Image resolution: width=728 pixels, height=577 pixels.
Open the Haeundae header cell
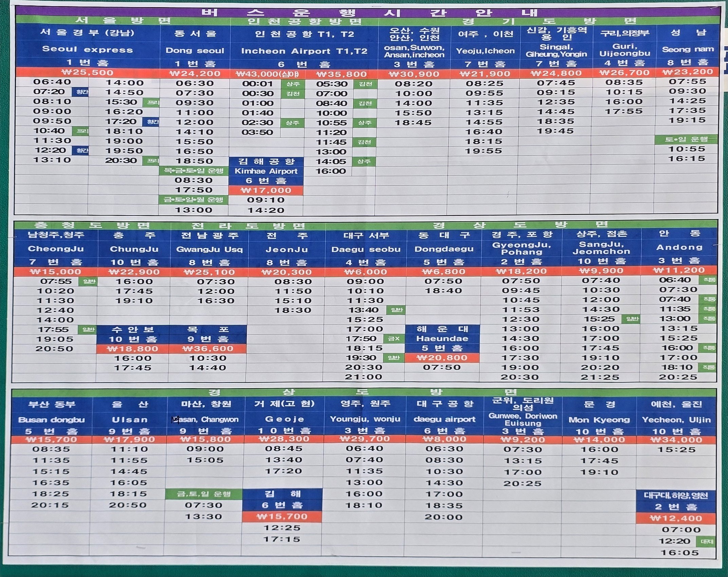442,338
